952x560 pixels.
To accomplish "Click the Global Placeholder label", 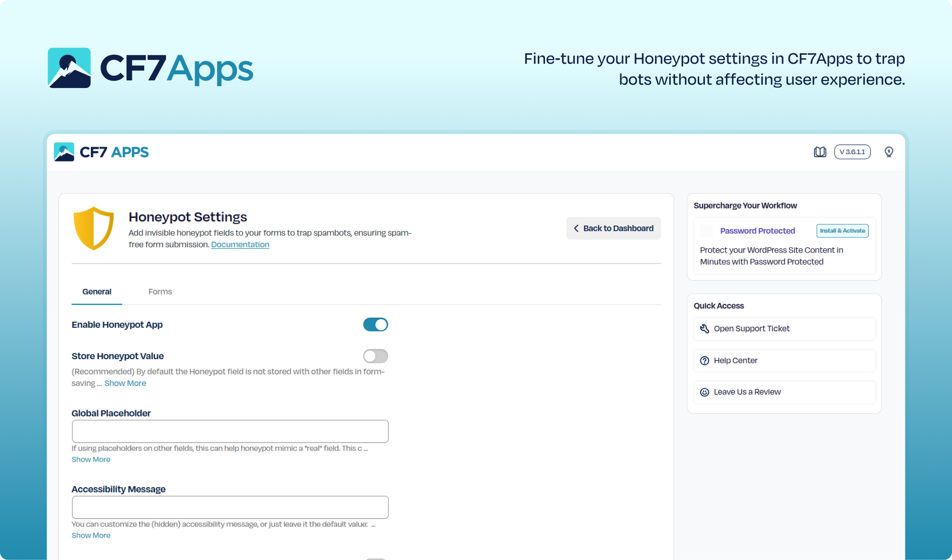I will (x=111, y=413).
